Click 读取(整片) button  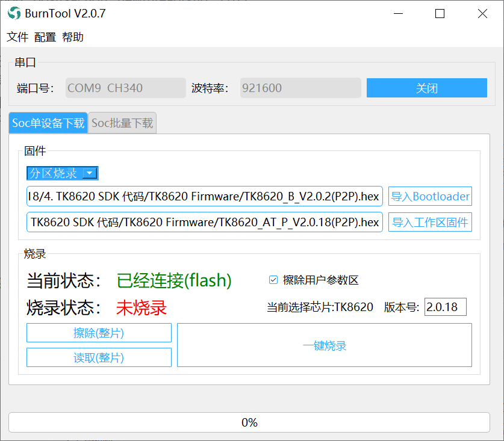(99, 357)
